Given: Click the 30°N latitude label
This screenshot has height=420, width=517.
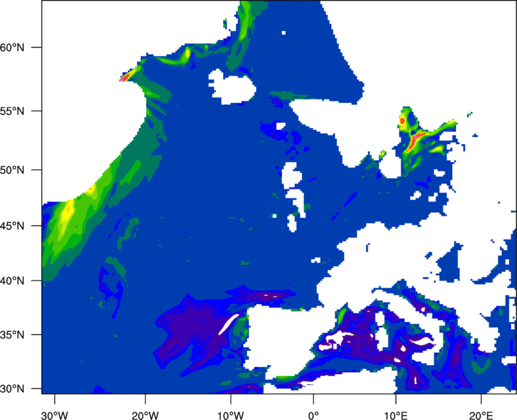Looking at the screenshot, I should (x=12, y=389).
